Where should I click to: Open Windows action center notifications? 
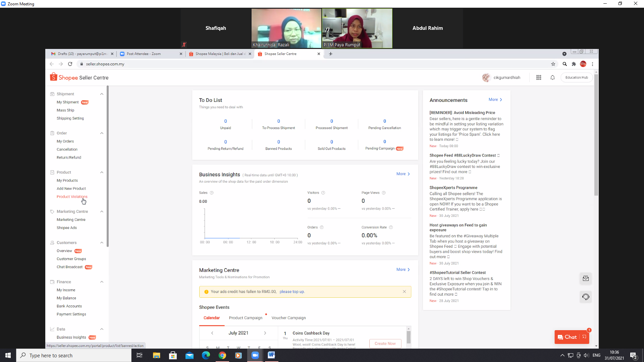tap(634, 355)
